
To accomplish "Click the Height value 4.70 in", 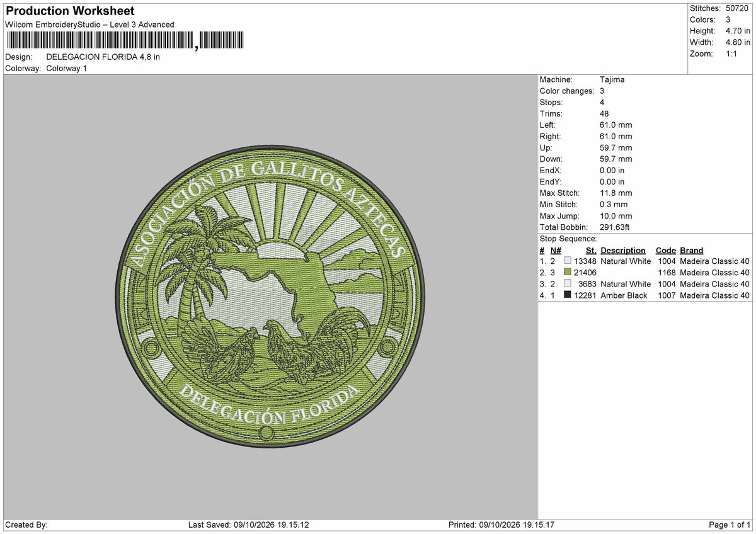I will (738, 31).
